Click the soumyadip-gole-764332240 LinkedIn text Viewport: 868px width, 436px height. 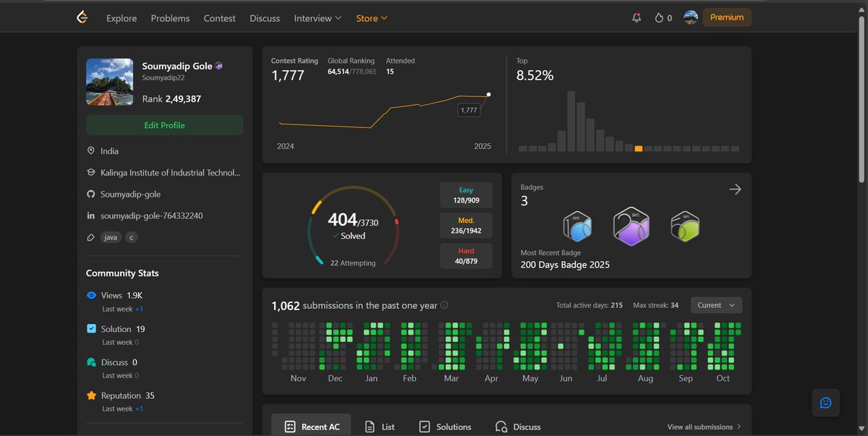tap(152, 215)
